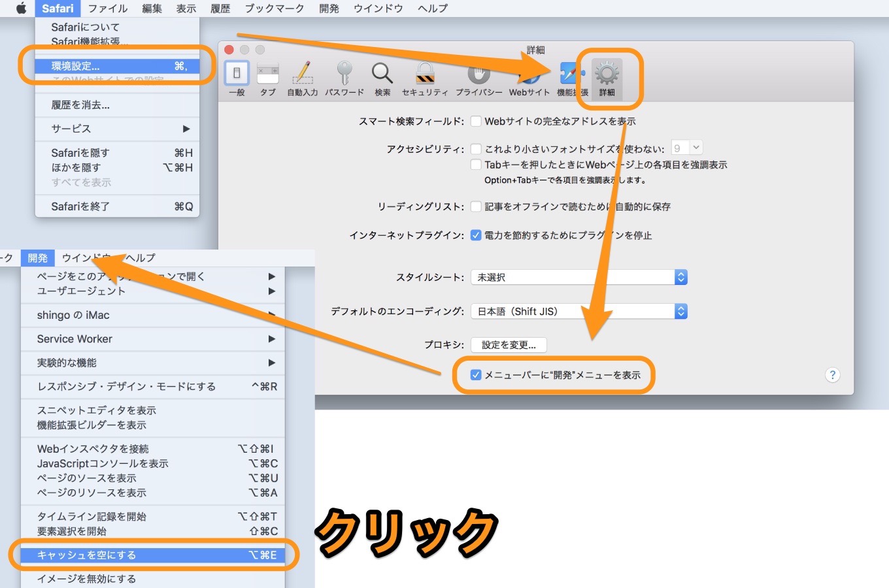Choose 環境設定… in Safari menu

click(117, 66)
